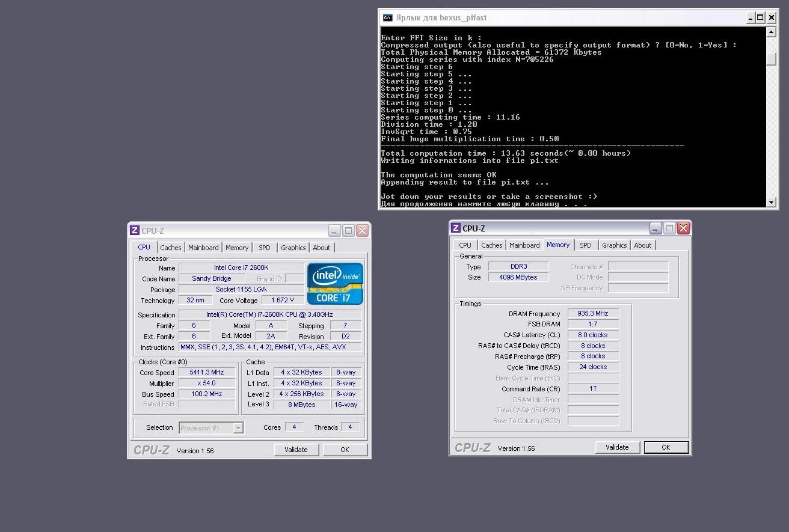The width and height of the screenshot is (789, 532).
Task: Click the console scrollbar up arrow
Action: (x=772, y=32)
